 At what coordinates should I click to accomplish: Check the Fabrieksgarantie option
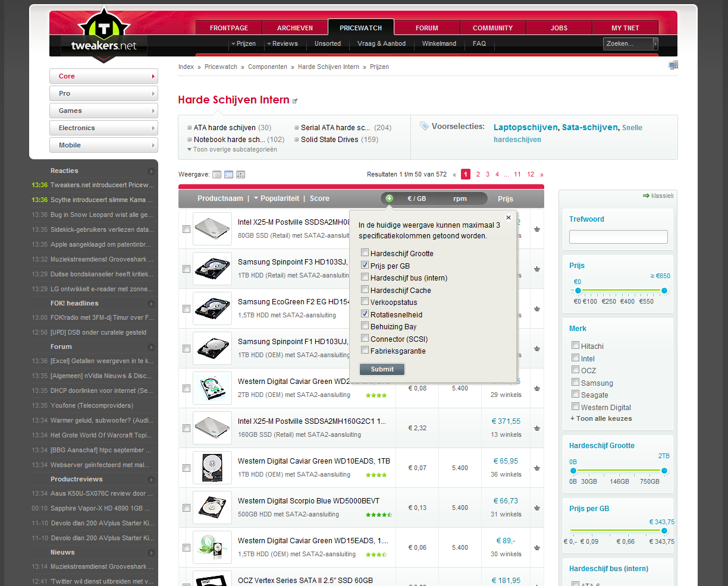pyautogui.click(x=365, y=350)
